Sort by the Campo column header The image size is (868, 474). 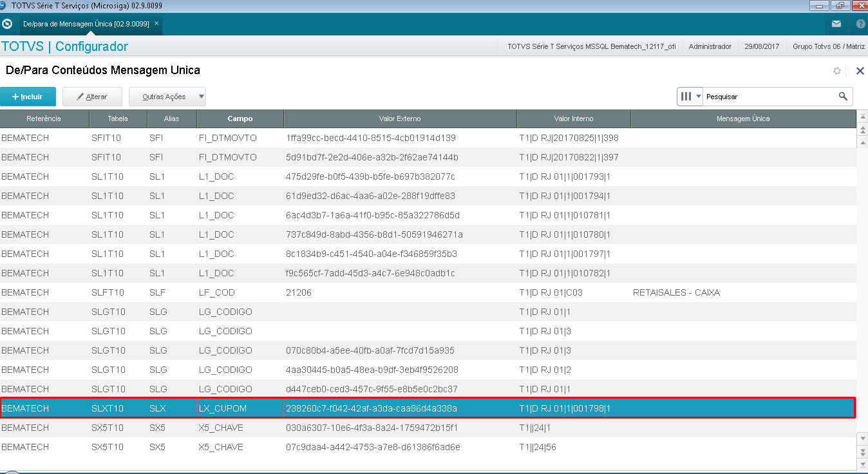[x=240, y=118]
